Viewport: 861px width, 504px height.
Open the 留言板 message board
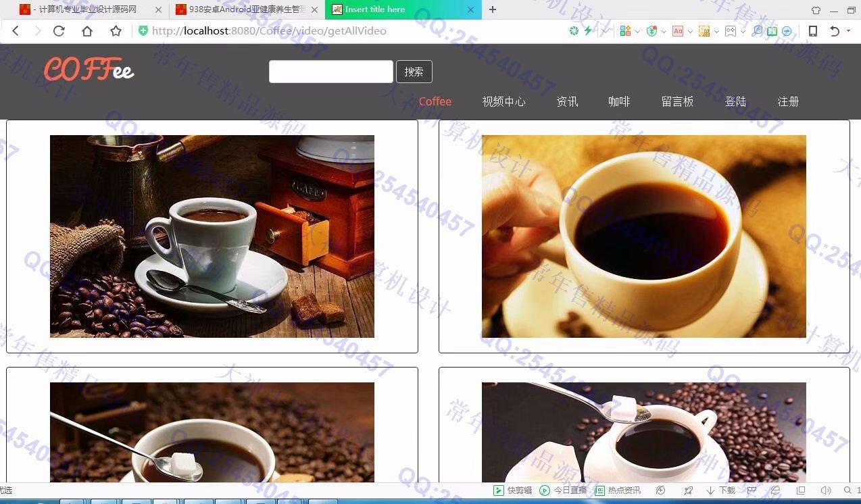[x=677, y=101]
